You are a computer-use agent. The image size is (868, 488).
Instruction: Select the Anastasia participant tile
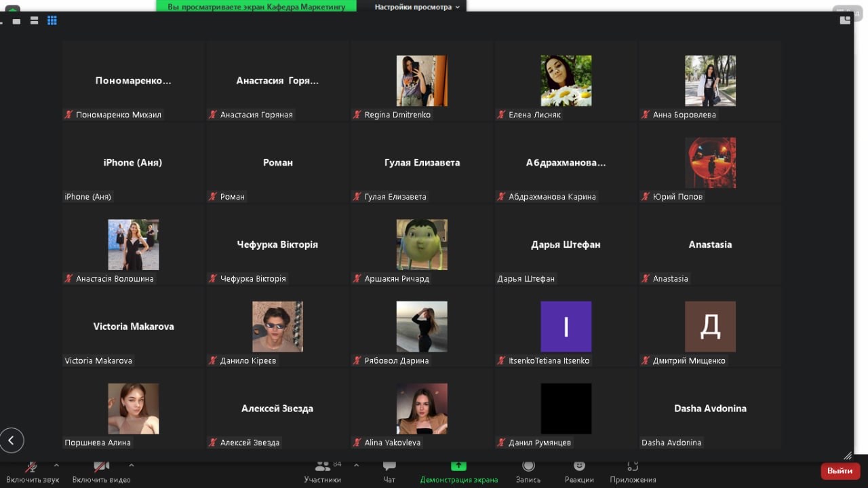(x=711, y=245)
